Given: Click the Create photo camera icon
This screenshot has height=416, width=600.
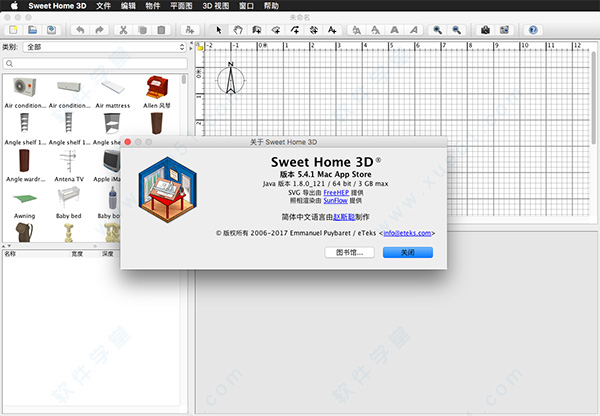Looking at the screenshot, I should click(x=485, y=30).
